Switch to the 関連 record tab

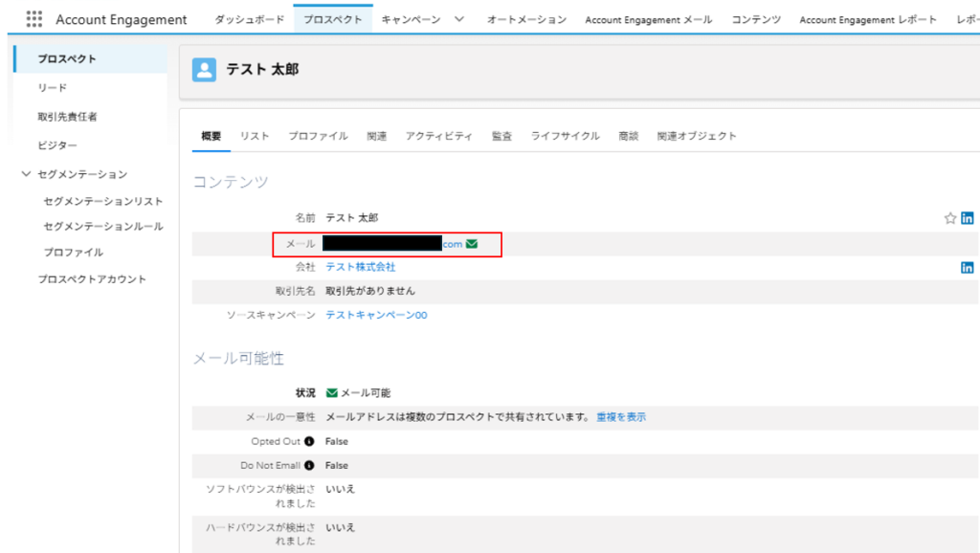coord(377,136)
